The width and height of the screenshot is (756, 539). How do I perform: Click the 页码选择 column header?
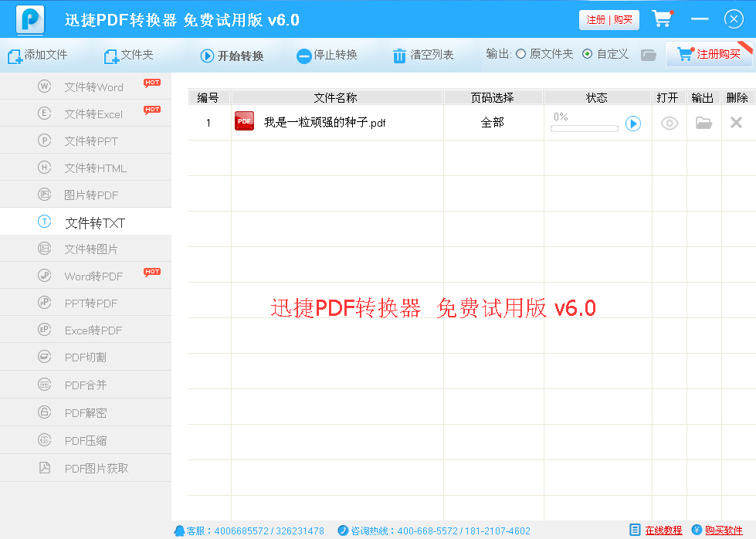(x=493, y=98)
